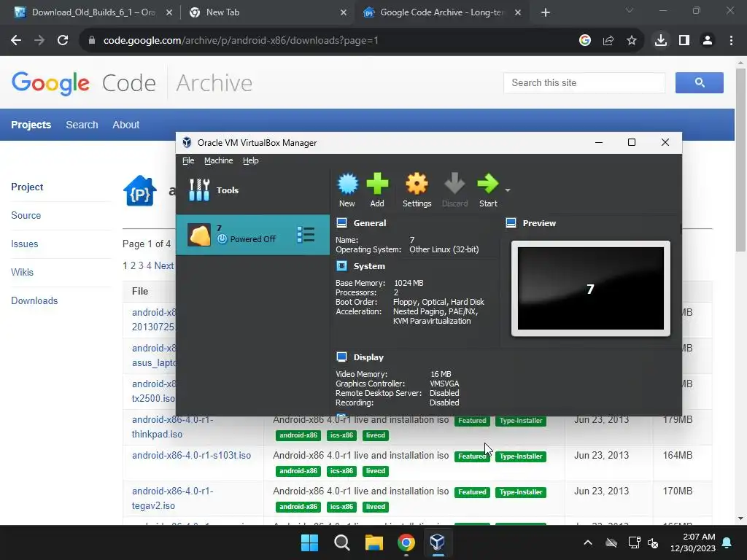The image size is (747, 560).
Task: Click ics-x86 tag on thinkpad row
Action: point(341,435)
